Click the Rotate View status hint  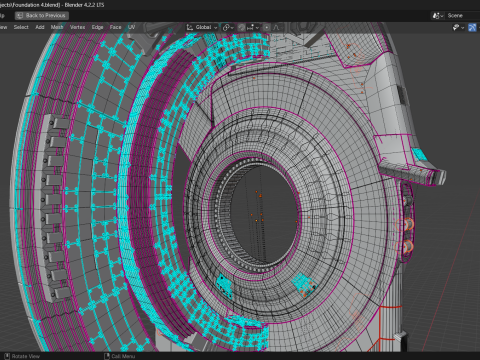22,356
